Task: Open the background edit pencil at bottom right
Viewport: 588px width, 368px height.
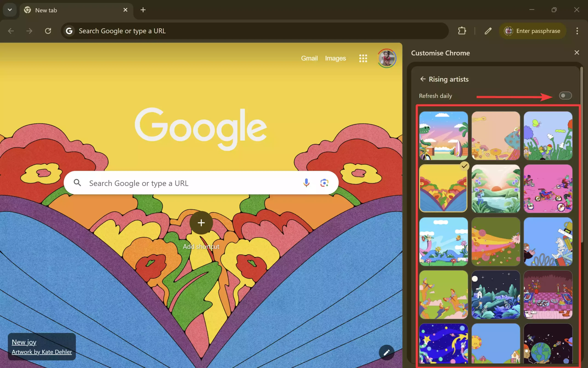Action: [386, 352]
